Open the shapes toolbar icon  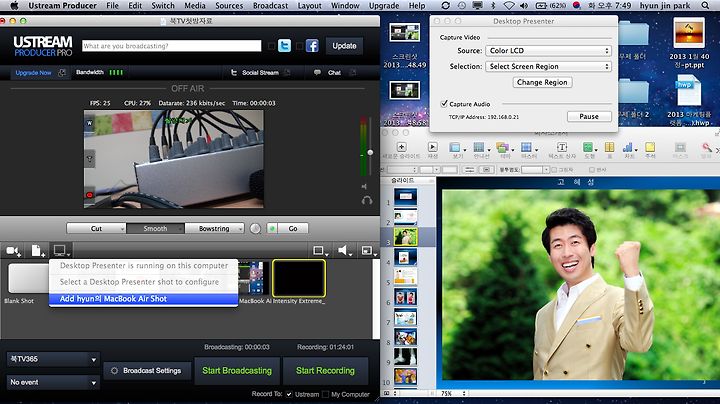588,147
